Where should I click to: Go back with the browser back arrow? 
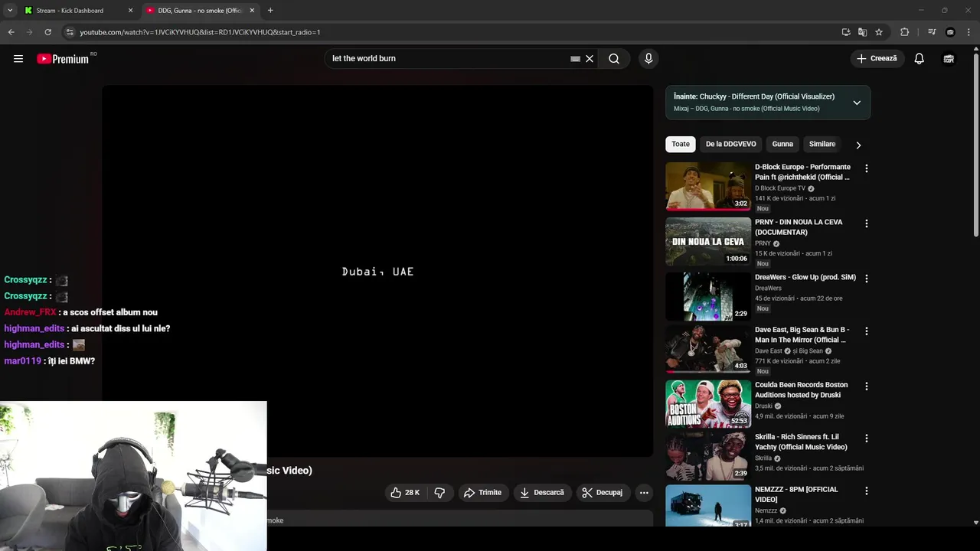tap(11, 32)
